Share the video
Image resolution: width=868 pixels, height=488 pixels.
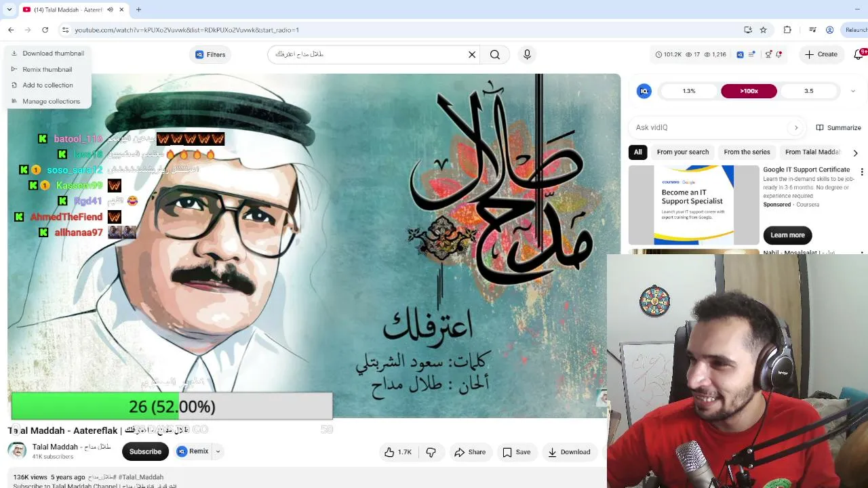coord(470,452)
